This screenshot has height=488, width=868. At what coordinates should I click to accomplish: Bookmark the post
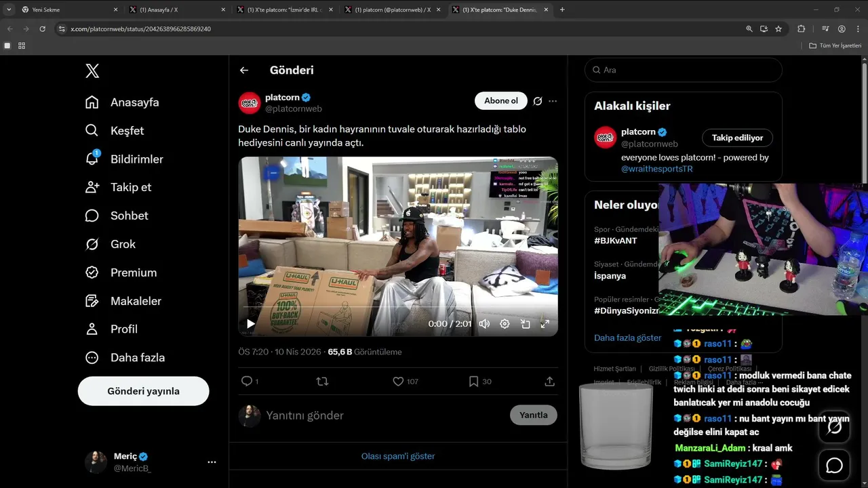(x=479, y=382)
